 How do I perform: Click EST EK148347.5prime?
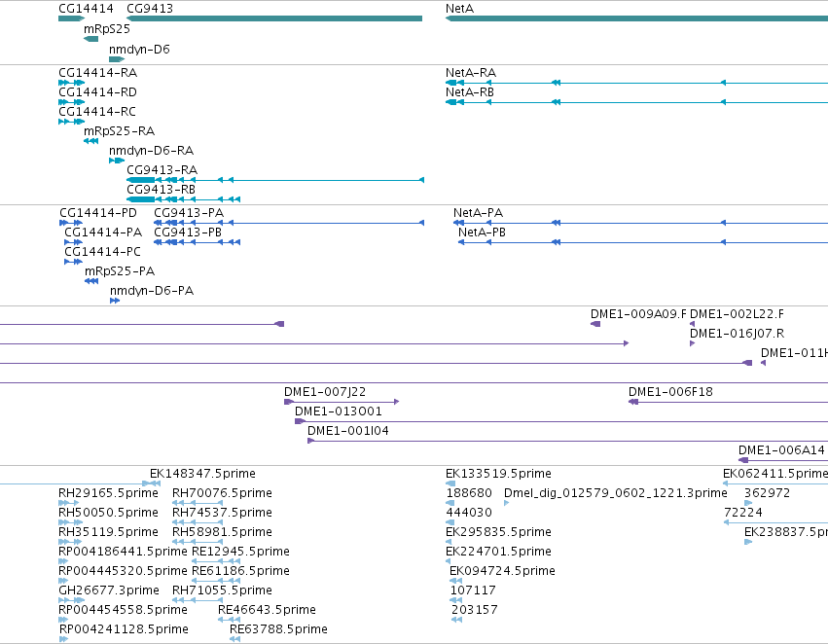click(202, 474)
